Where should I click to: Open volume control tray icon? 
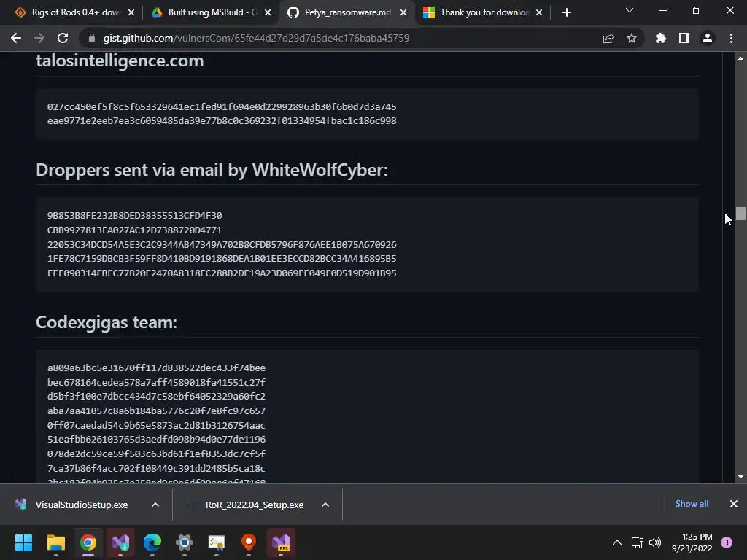click(x=656, y=542)
